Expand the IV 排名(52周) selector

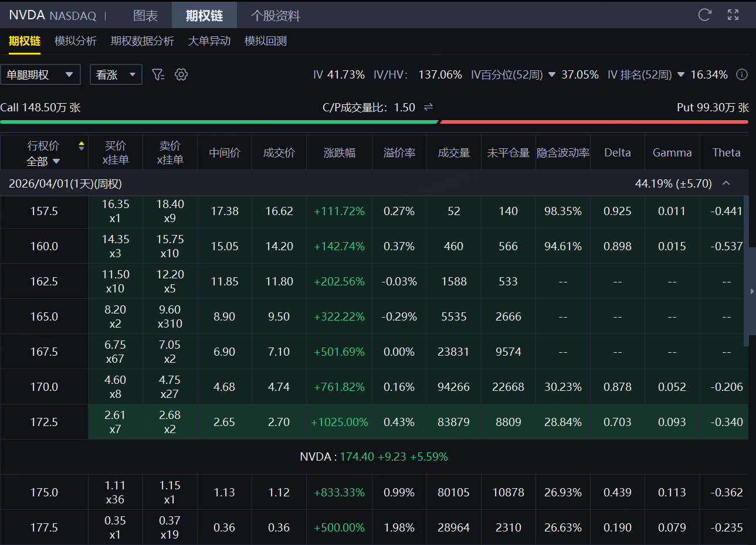[x=681, y=74]
